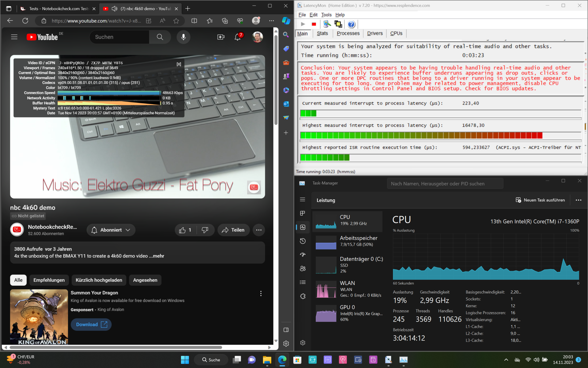This screenshot has height=368, width=588.
Task: Close the stats for nerds overlay
Action: [179, 64]
